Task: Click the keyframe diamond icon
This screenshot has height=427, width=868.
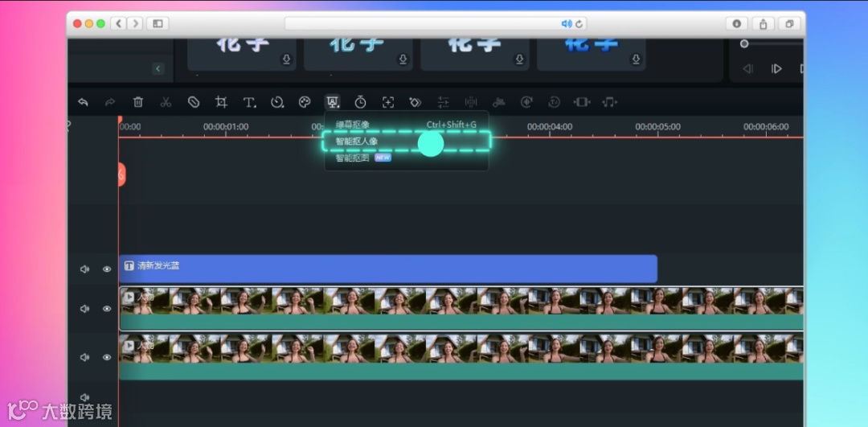Action: tap(416, 102)
